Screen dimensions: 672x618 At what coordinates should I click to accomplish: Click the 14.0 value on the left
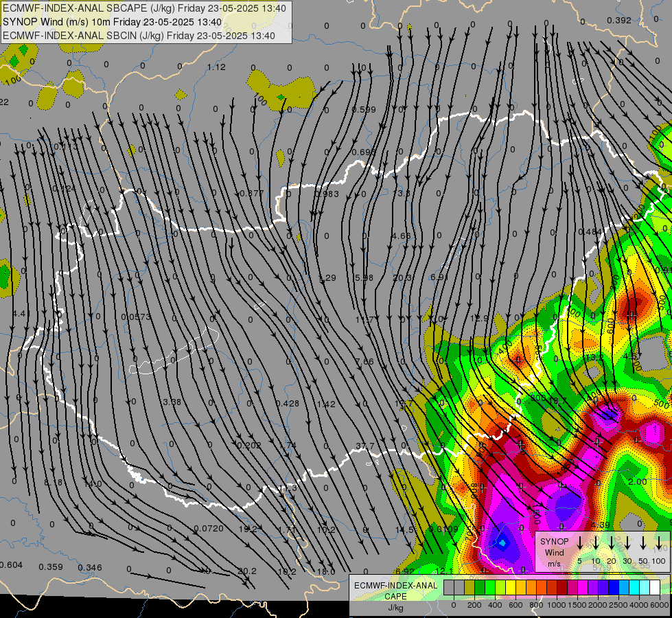click(x=93, y=484)
